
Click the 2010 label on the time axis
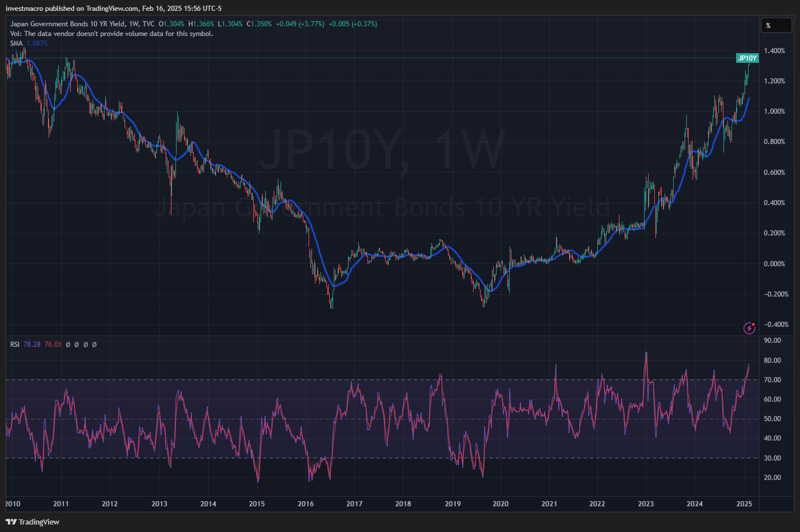[x=13, y=503]
